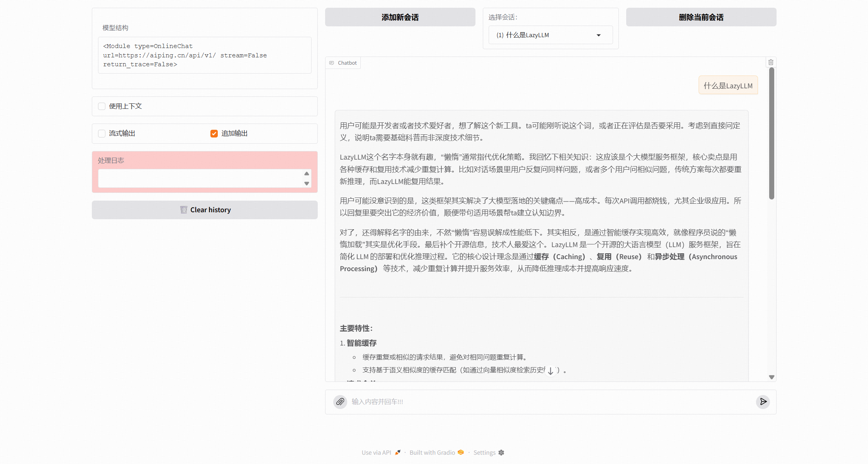
Task: Switch focus to the Chatbot panel tab
Action: 343,62
